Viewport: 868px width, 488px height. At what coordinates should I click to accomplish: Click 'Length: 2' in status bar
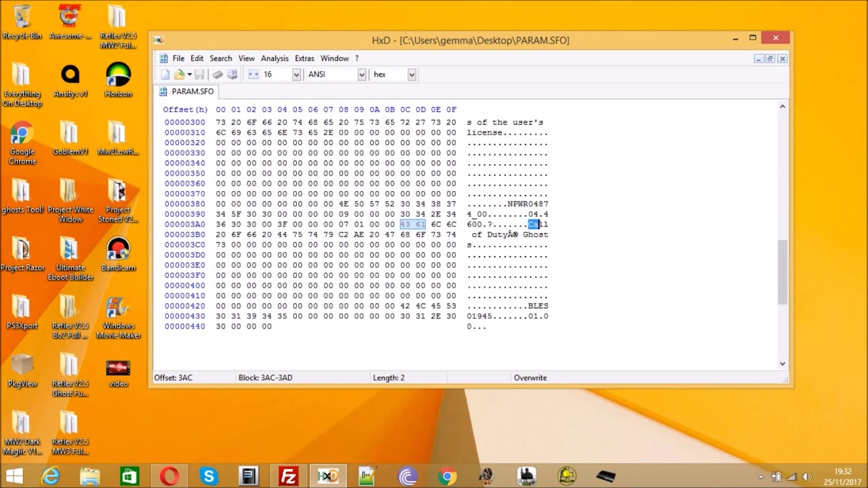pyautogui.click(x=389, y=378)
